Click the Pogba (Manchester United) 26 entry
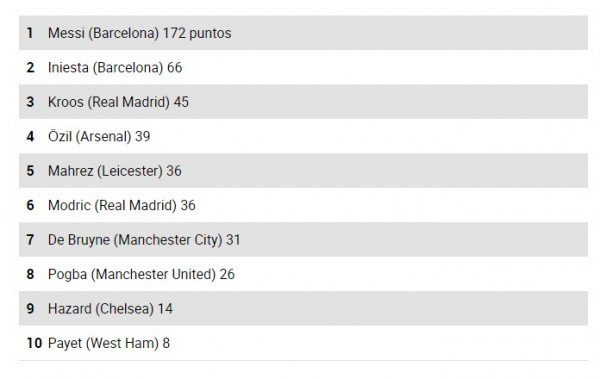This screenshot has height=379, width=600. (303, 274)
